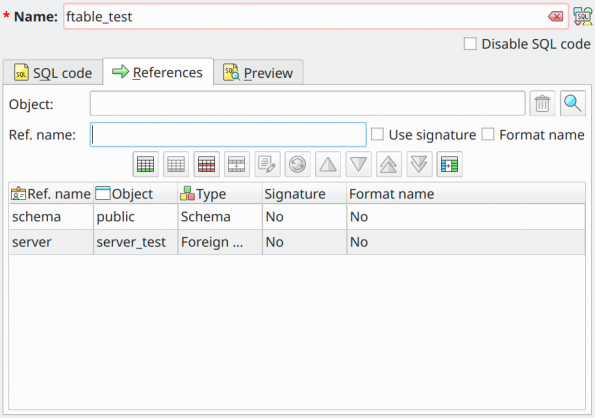Click the add reference item green grid icon
The image size is (595, 418).
coord(146,164)
